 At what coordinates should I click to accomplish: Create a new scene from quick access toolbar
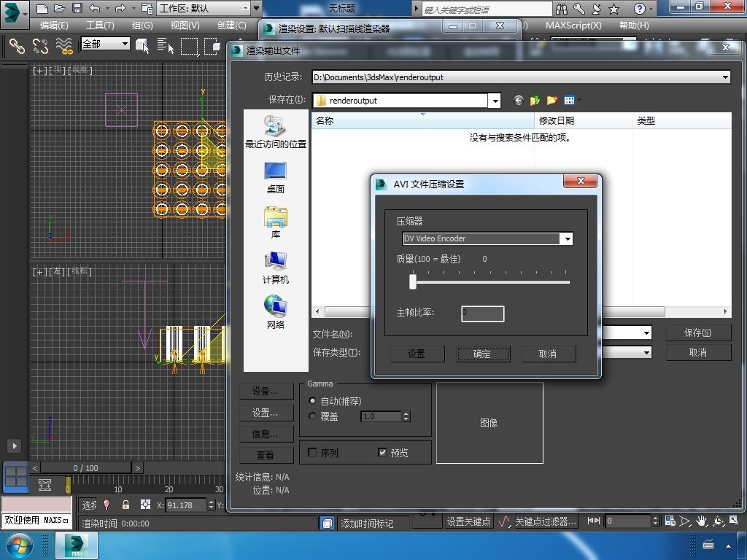click(x=42, y=8)
